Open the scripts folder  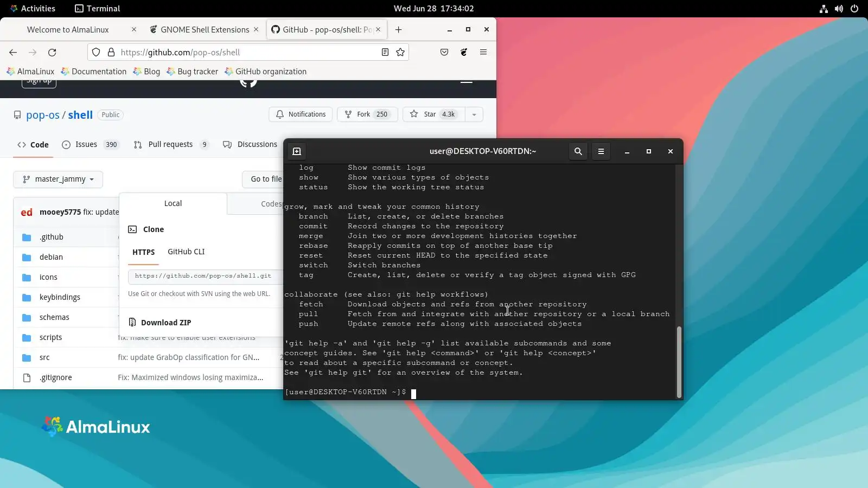click(50, 337)
